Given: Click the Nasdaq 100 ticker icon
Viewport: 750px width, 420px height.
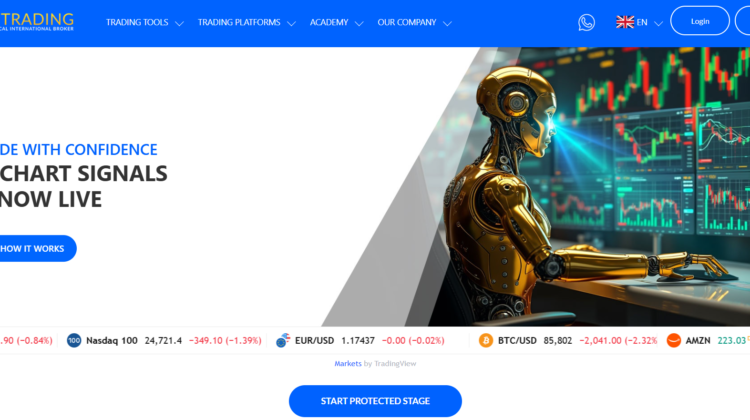Looking at the screenshot, I should click(74, 340).
